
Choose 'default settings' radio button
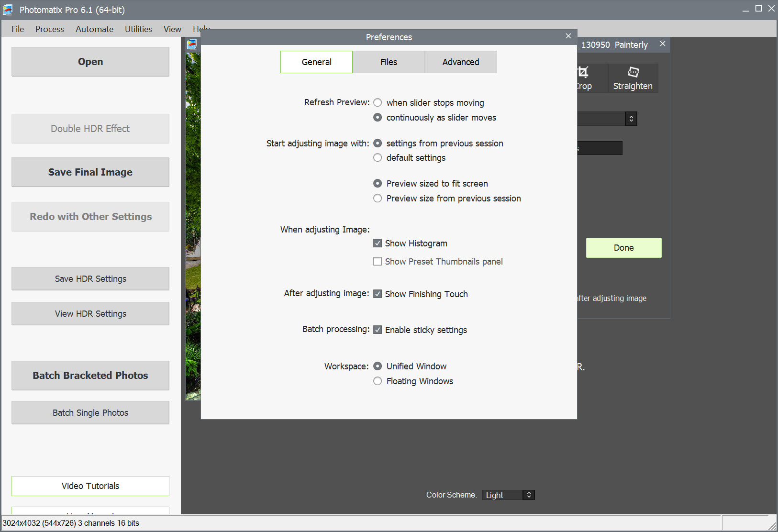point(378,157)
